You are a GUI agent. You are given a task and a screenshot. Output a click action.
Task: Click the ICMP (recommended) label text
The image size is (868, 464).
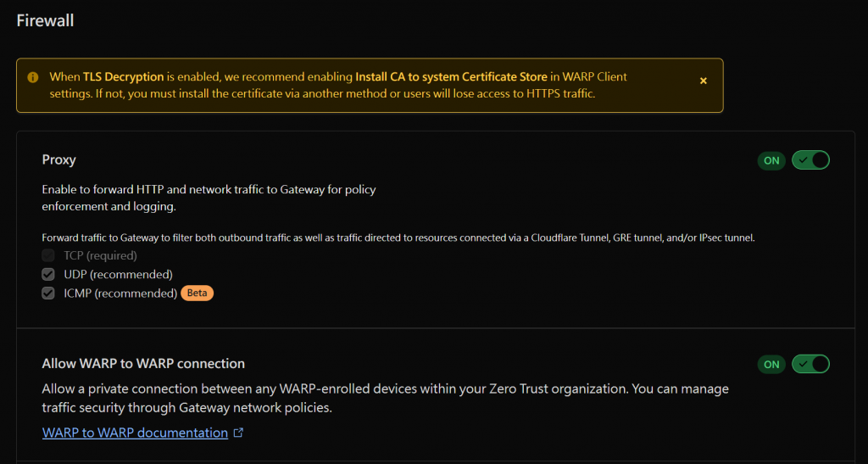click(x=120, y=293)
